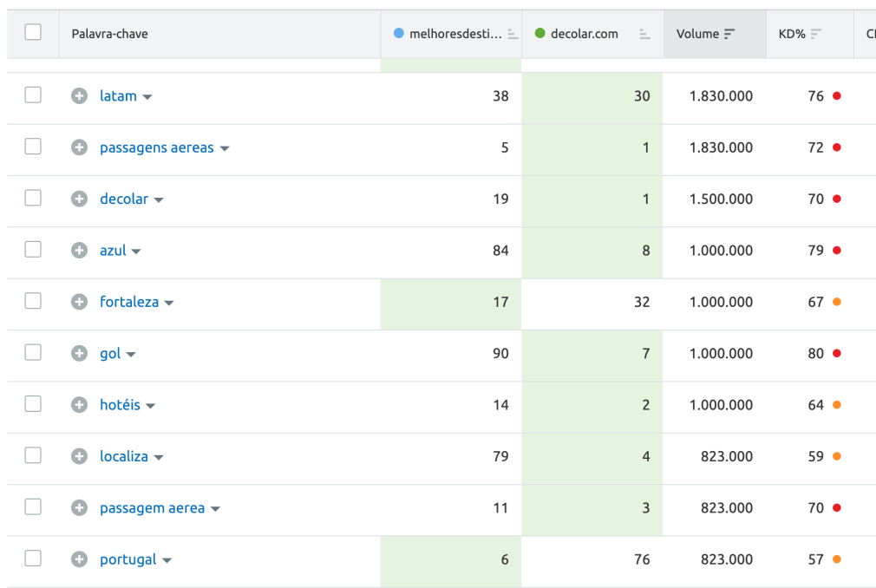Click the plus icon beside latam

pos(79,96)
